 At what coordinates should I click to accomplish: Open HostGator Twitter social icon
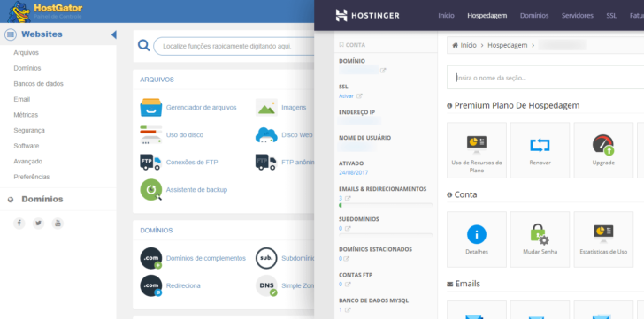39,223
